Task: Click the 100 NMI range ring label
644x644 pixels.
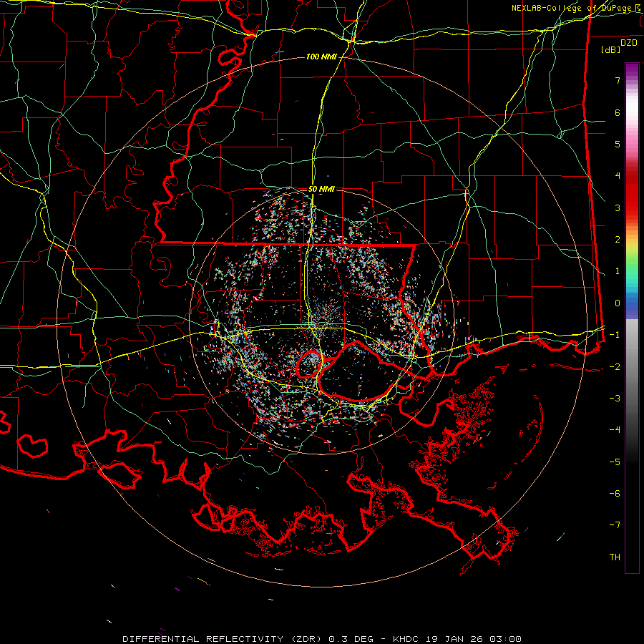Action: click(321, 57)
